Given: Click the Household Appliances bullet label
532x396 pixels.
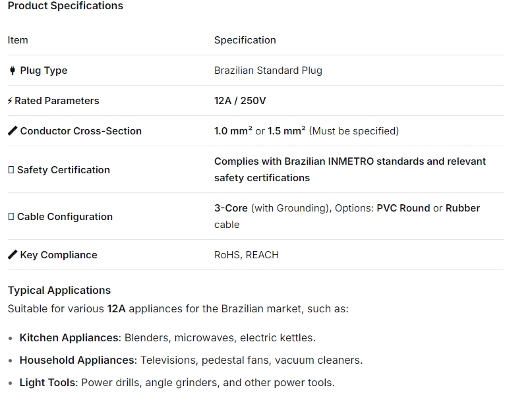Looking at the screenshot, I should (x=77, y=360).
